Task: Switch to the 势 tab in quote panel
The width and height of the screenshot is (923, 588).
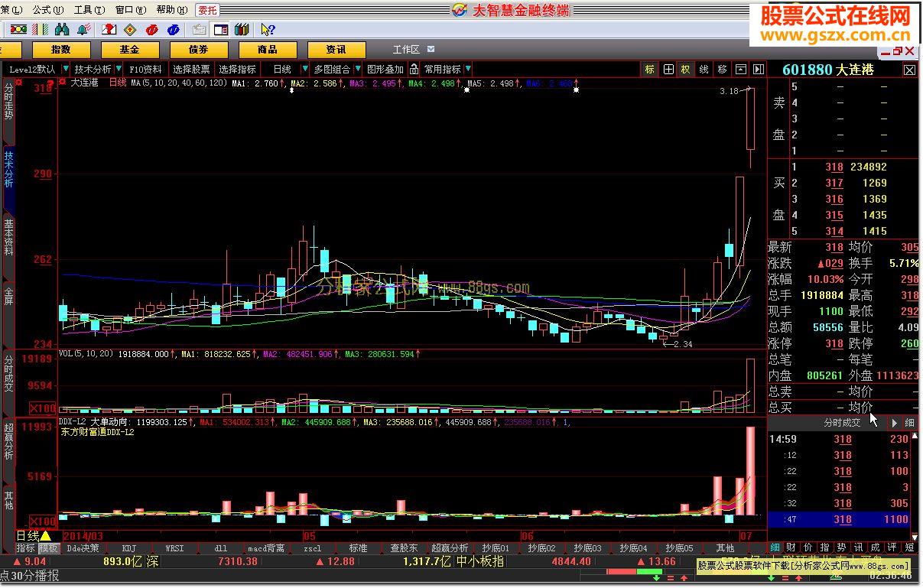Action: 842,547
